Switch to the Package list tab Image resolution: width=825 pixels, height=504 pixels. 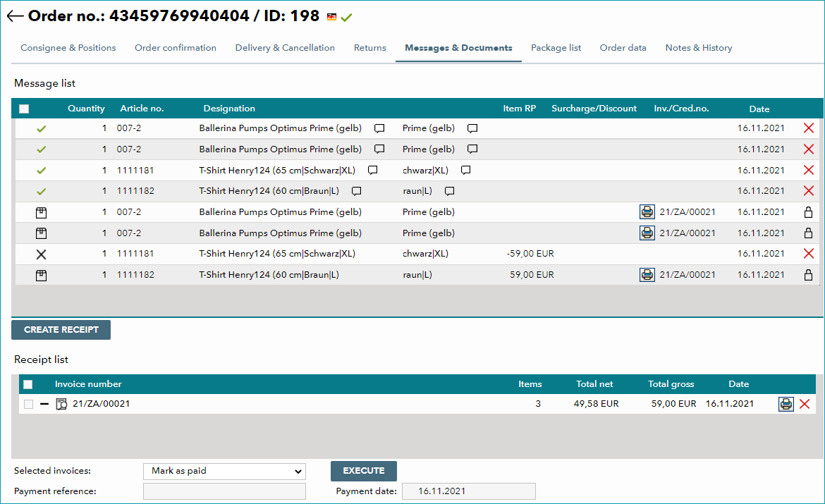[556, 48]
